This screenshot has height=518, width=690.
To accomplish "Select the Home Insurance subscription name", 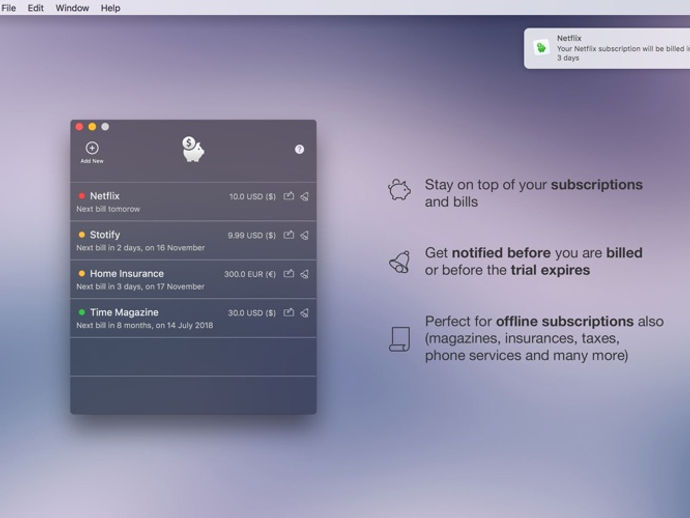I will tap(127, 273).
